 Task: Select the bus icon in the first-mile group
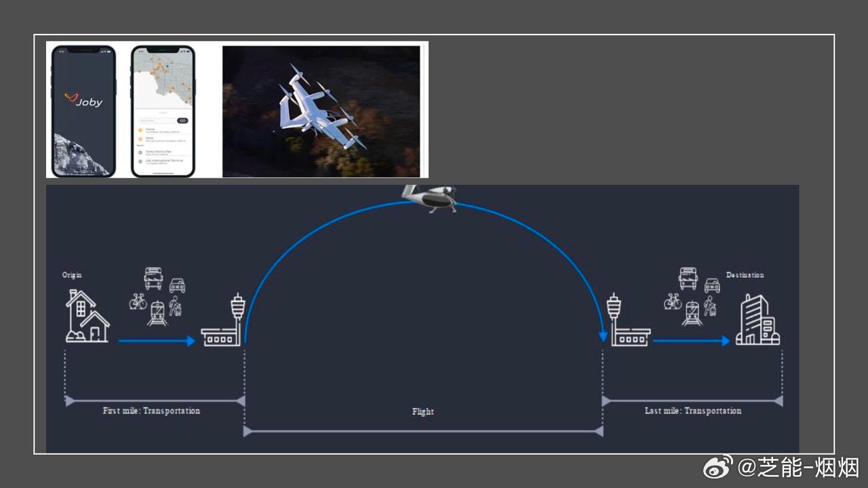tap(153, 279)
